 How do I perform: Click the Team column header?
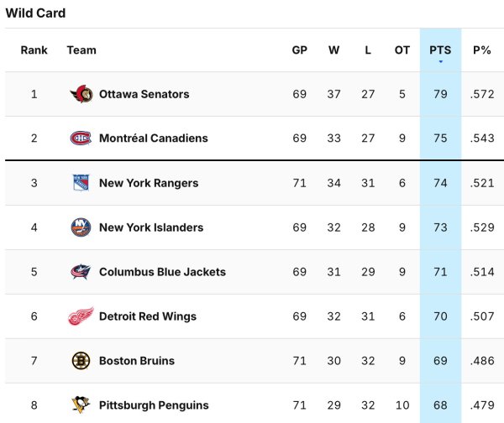pyautogui.click(x=81, y=50)
